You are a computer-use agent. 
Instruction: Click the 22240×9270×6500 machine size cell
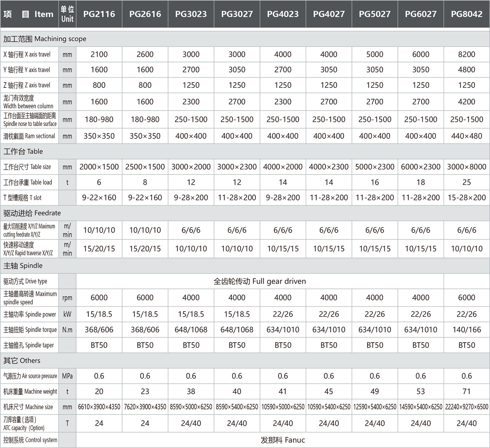(466, 407)
